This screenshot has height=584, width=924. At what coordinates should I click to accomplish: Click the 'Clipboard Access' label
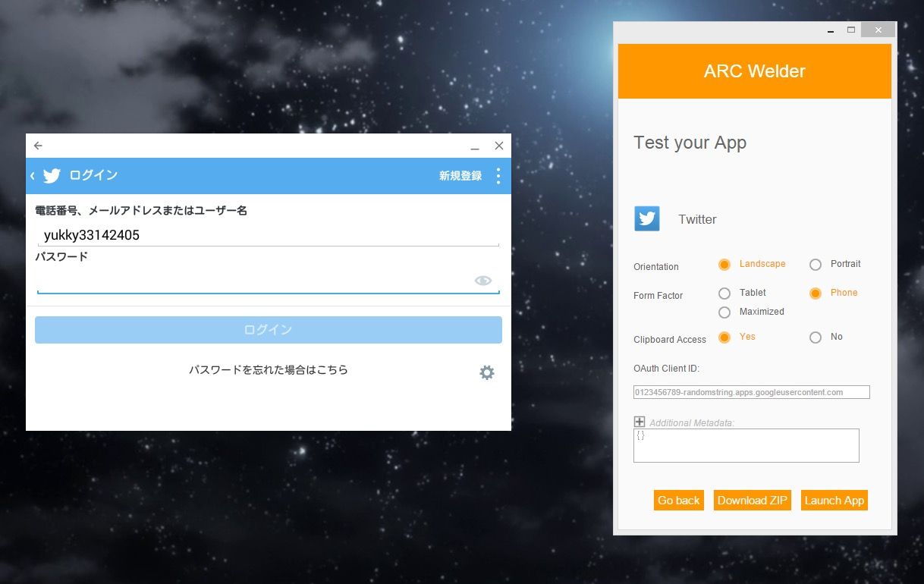670,340
